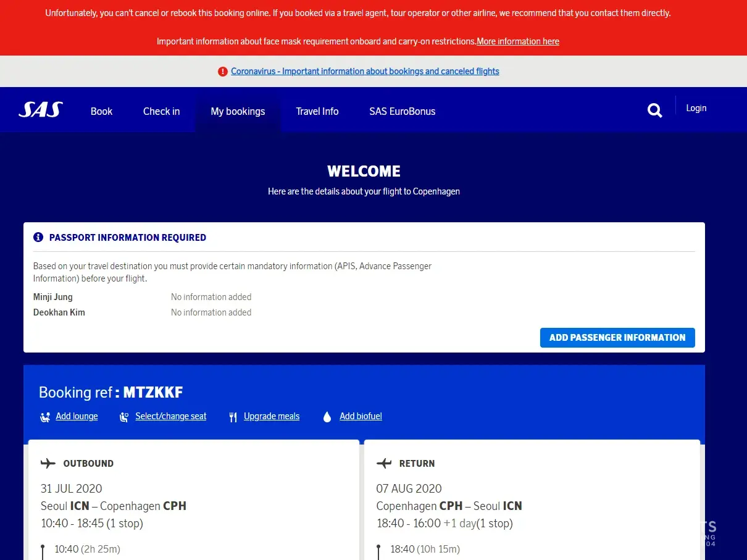Click the 18:40 (10h 15m) segment entry
Image resolution: width=747 pixels, height=560 pixels.
[x=425, y=549]
